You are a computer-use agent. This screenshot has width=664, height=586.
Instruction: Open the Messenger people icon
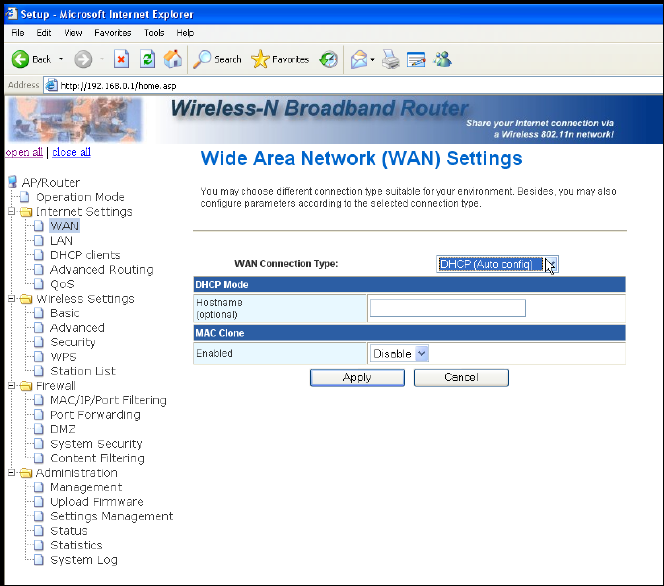(443, 59)
